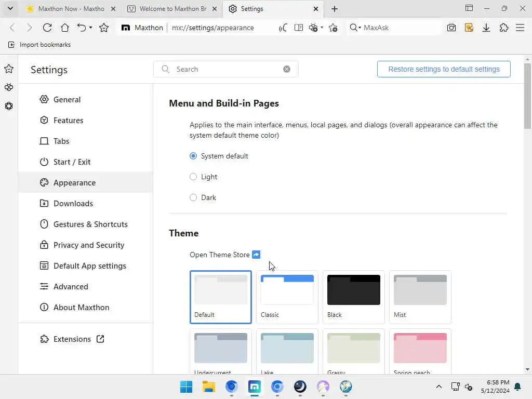Bookmark this page with the star icon
This screenshot has height=399, width=532.
[x=104, y=28]
